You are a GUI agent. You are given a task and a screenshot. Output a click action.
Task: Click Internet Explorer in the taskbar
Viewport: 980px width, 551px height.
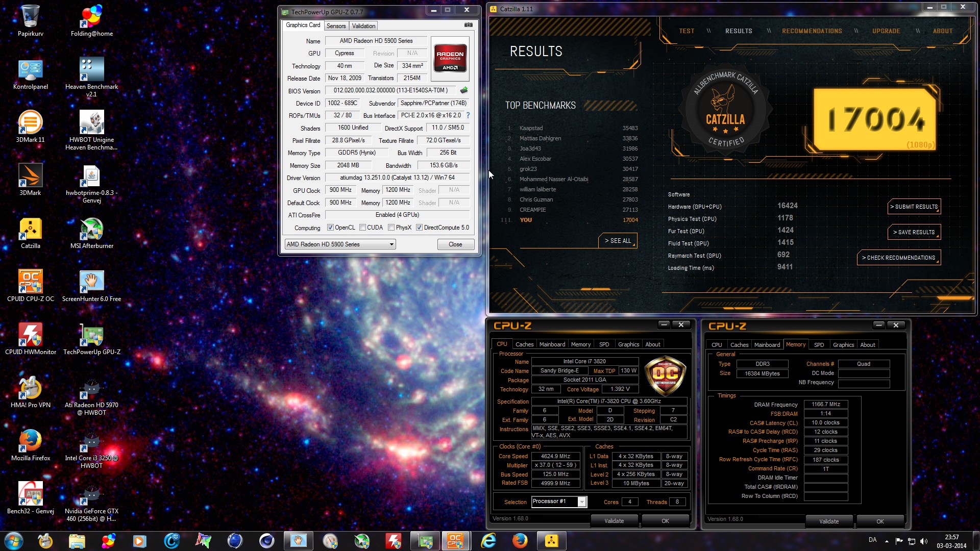488,541
